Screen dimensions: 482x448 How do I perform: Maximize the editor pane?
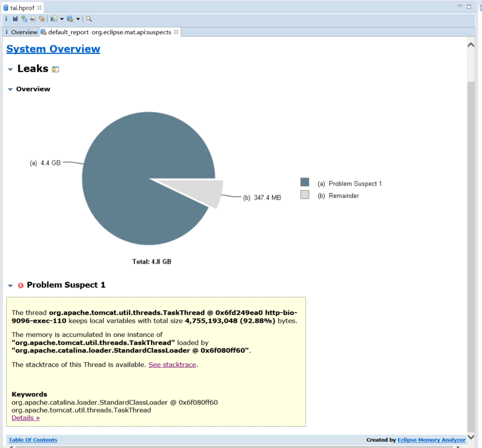pyautogui.click(x=469, y=6)
